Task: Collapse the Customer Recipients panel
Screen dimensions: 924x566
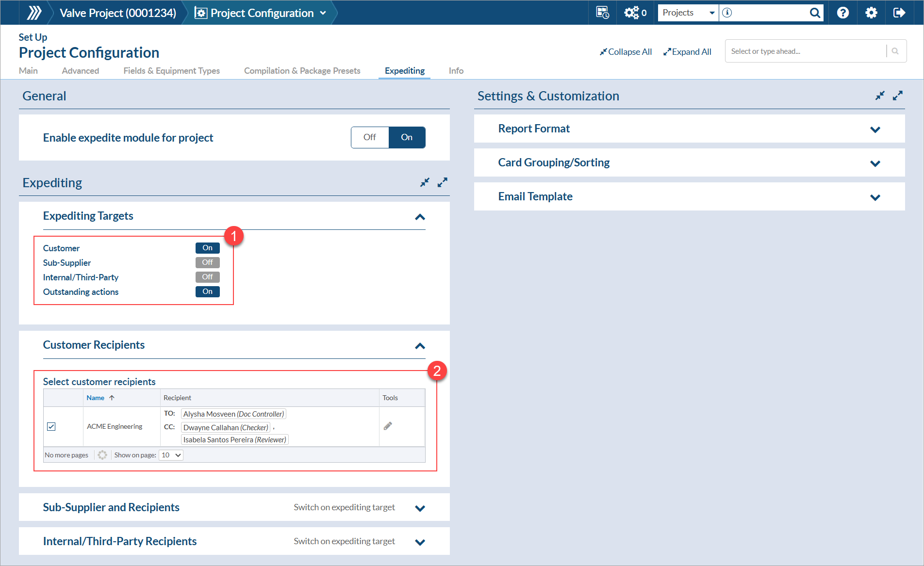Action: coord(420,346)
